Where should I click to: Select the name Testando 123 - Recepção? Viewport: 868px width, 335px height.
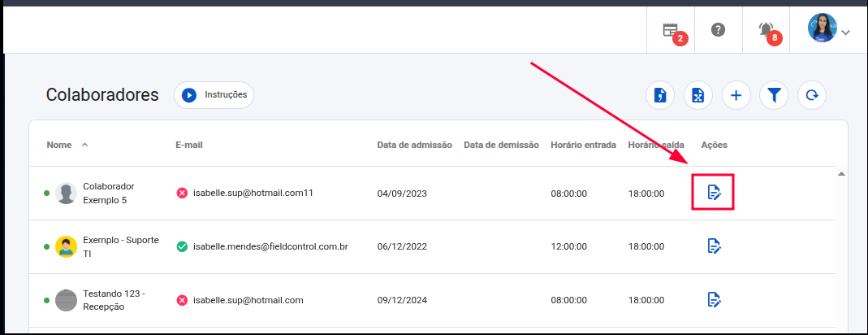coord(114,300)
